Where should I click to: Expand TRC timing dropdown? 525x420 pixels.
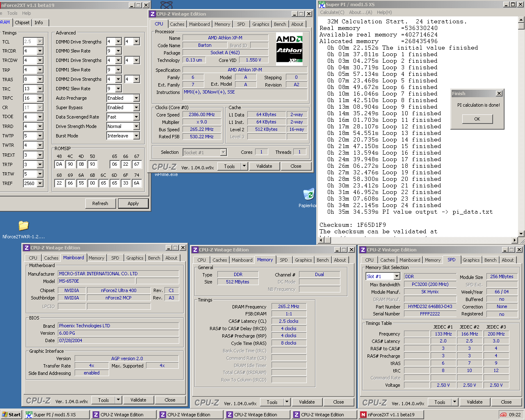pos(40,89)
